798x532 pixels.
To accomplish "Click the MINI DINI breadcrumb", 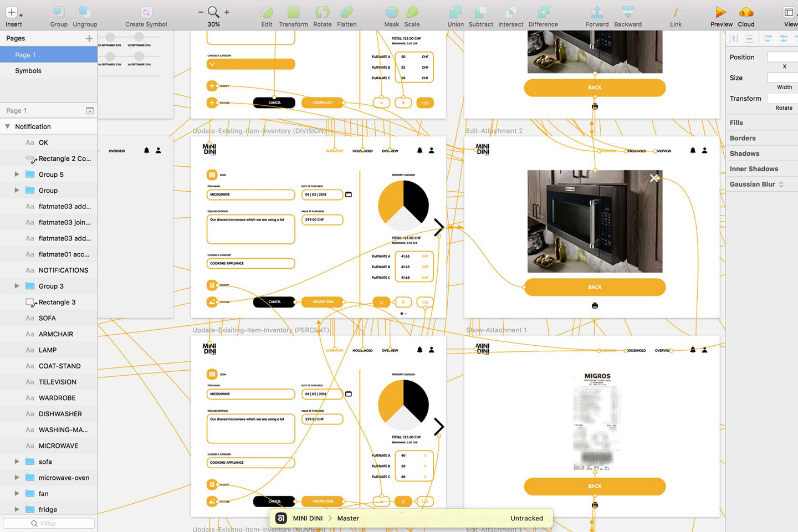I will coord(308,518).
